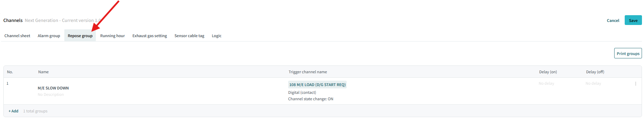
Task: Go to the Running hour tab
Action: point(112,36)
